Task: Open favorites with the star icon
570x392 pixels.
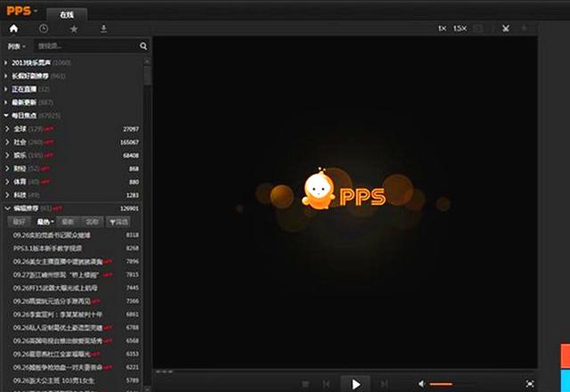Action: coord(74,29)
